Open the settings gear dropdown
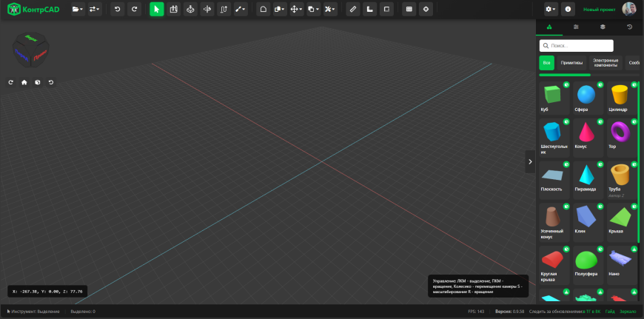 click(x=551, y=9)
